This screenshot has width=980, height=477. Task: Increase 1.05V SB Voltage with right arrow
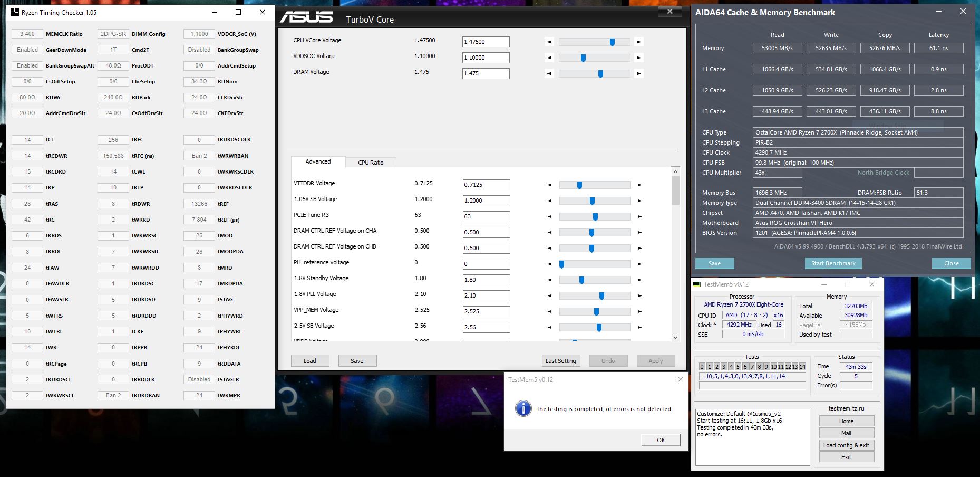click(x=639, y=201)
